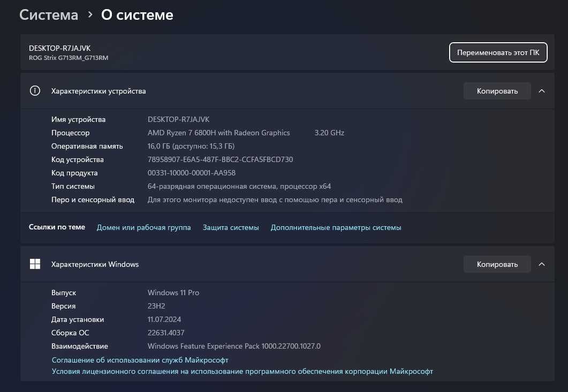Click the Windows logo icon beside Характеристики Windows
The height and width of the screenshot is (392, 568).
click(35, 264)
